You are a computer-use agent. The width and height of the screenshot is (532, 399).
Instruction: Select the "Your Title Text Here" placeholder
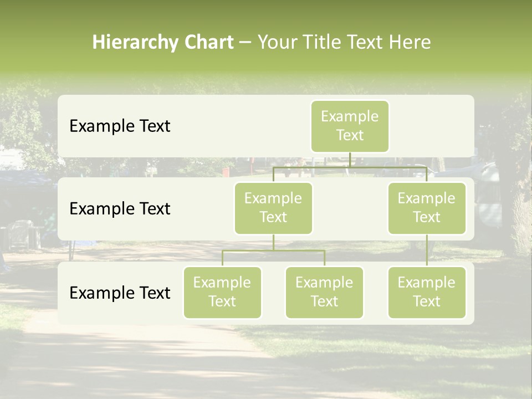coord(344,42)
